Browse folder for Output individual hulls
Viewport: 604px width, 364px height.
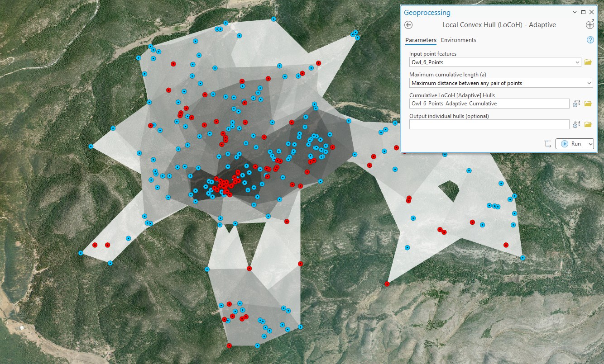(588, 124)
